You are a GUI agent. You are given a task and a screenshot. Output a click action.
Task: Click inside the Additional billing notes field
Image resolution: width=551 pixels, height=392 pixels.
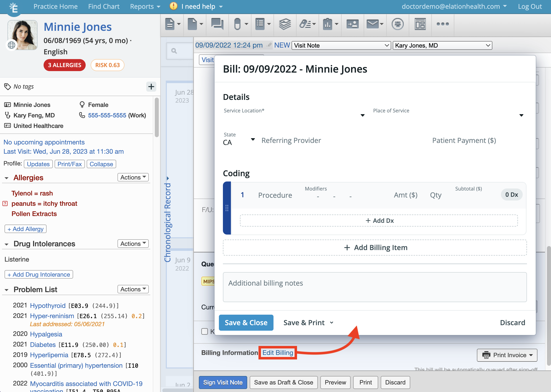(x=375, y=287)
